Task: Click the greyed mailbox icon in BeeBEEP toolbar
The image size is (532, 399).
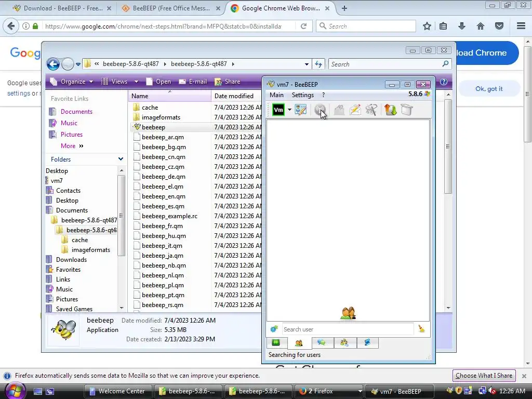Action: coord(339,110)
